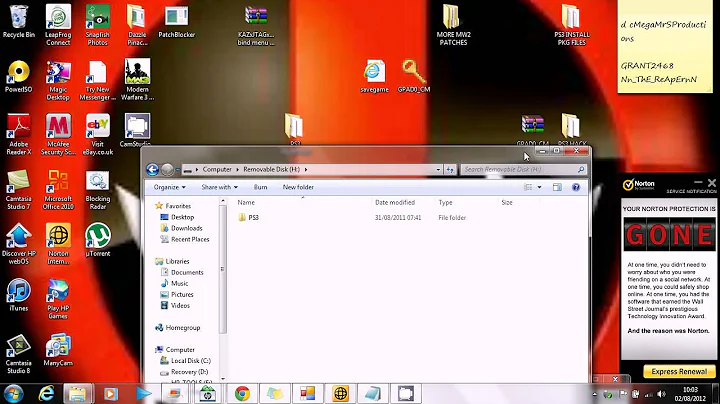The width and height of the screenshot is (720, 404).
Task: Launch uTorrent from the desktop
Action: point(97,240)
